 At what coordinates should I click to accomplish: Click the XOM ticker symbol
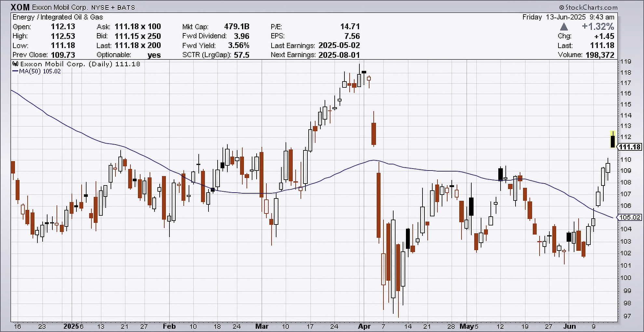(x=20, y=7)
